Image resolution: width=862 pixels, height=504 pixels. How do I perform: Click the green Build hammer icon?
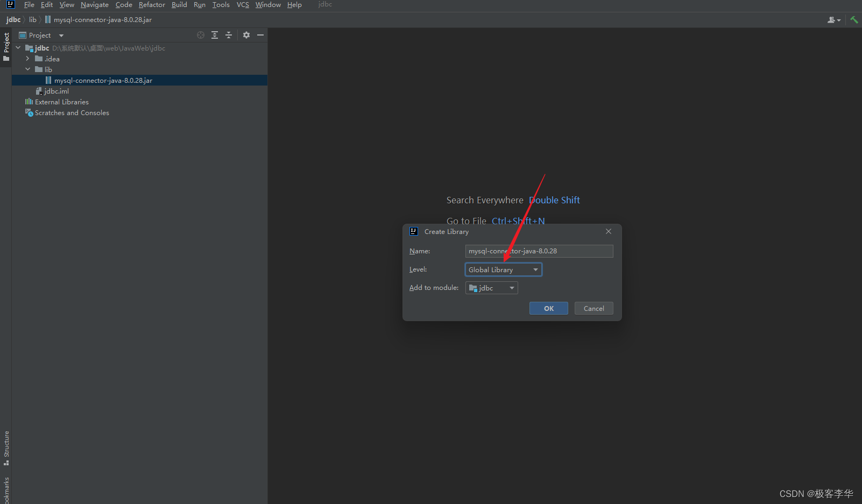pyautogui.click(x=854, y=20)
